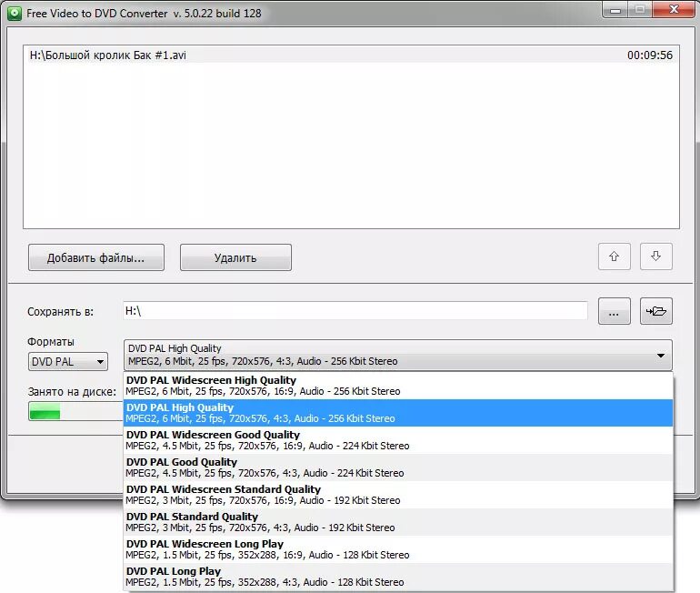Pick DVD PAL Standard Quality preset
Screen dimensions: 700x593
398,522
